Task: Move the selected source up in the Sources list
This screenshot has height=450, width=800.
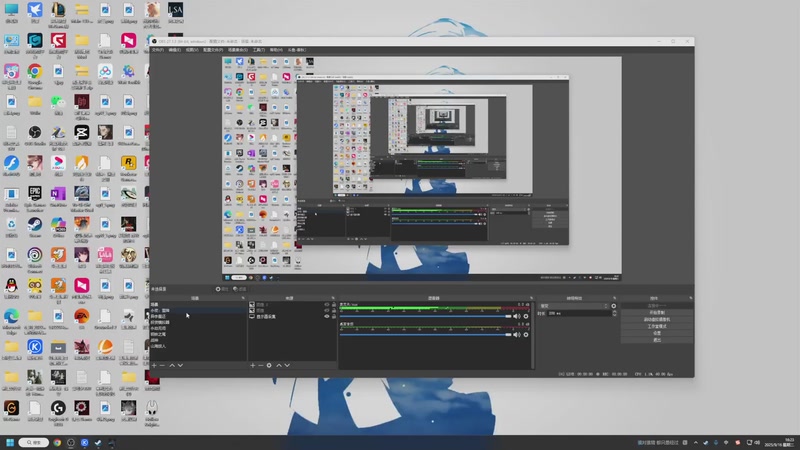Action: pos(279,365)
